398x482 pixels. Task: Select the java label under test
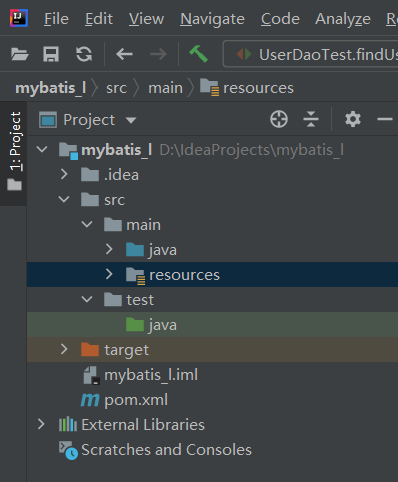(163, 325)
